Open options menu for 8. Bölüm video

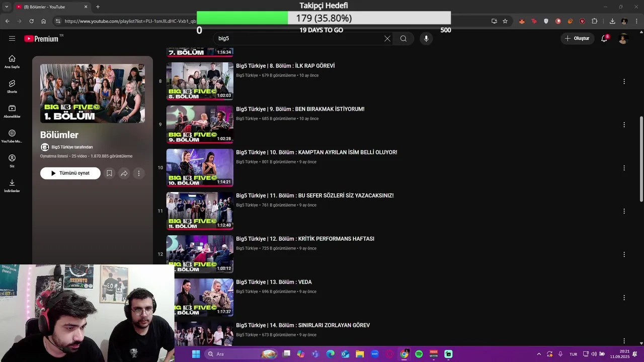coord(624,81)
